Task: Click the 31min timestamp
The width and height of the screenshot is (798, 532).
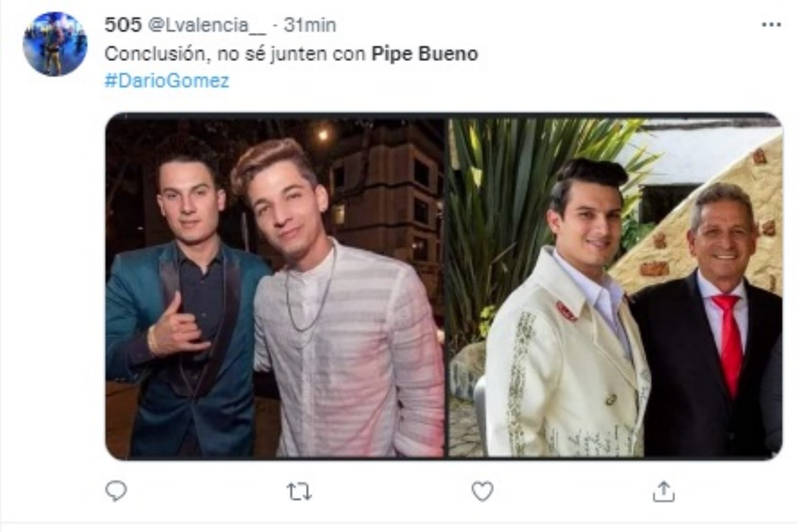Action: (x=310, y=25)
